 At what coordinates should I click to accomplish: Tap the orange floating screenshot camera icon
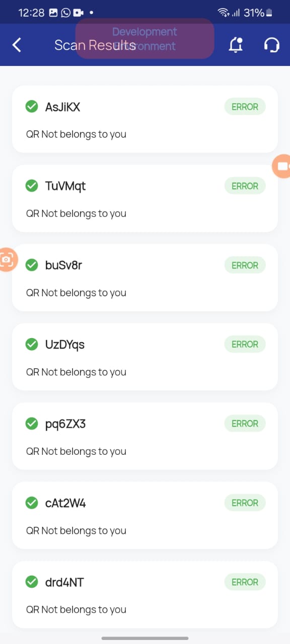[x=8, y=260]
